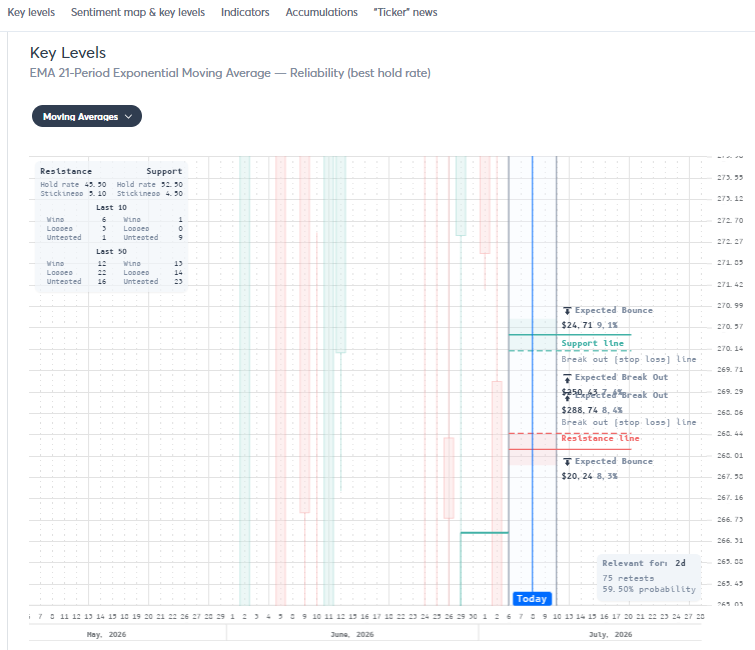Click the solid green support line on chart
755x650 pixels.
point(570,335)
